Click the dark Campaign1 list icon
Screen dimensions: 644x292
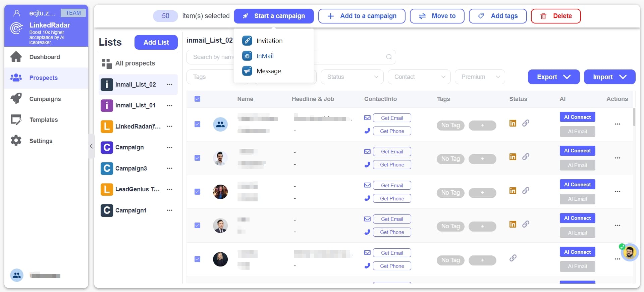(x=107, y=210)
